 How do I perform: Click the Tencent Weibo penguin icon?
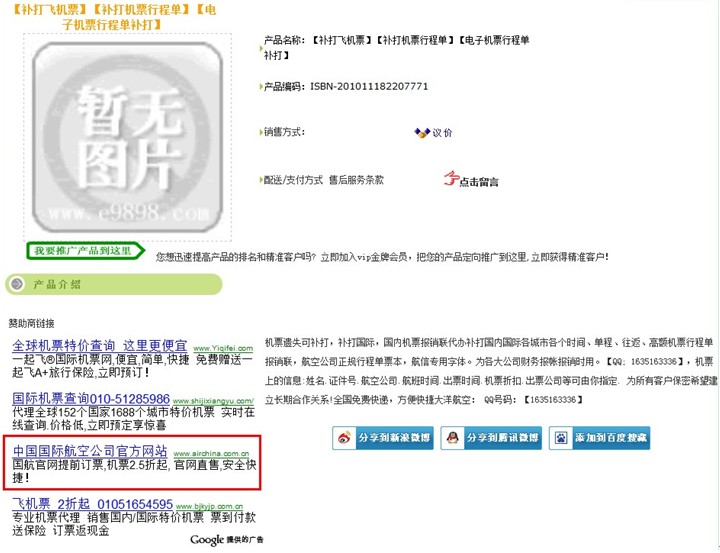click(x=452, y=438)
